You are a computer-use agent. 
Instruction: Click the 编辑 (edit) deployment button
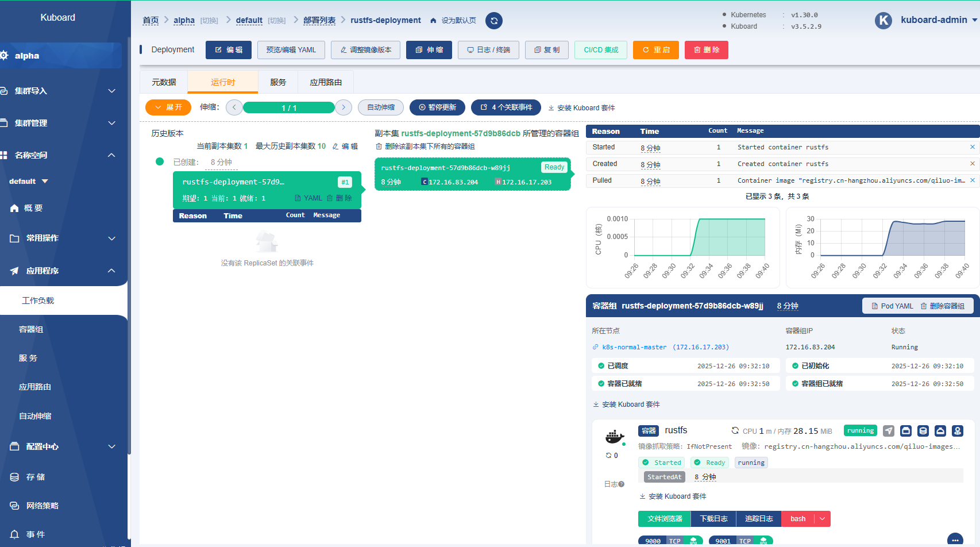click(229, 50)
